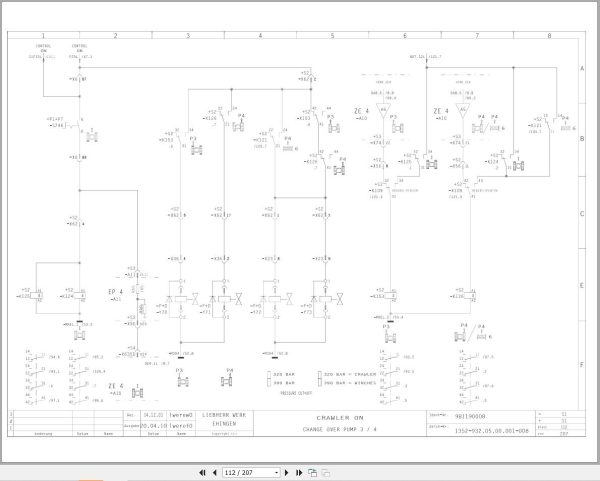Click the EHINGEN text in the title block
The image size is (600, 481).
click(x=224, y=424)
